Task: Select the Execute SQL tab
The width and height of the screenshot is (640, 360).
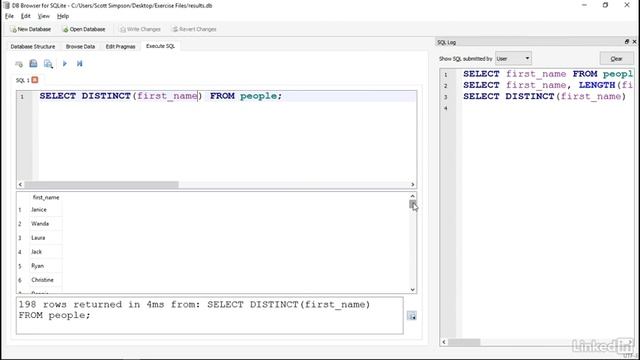Action: 160,46
